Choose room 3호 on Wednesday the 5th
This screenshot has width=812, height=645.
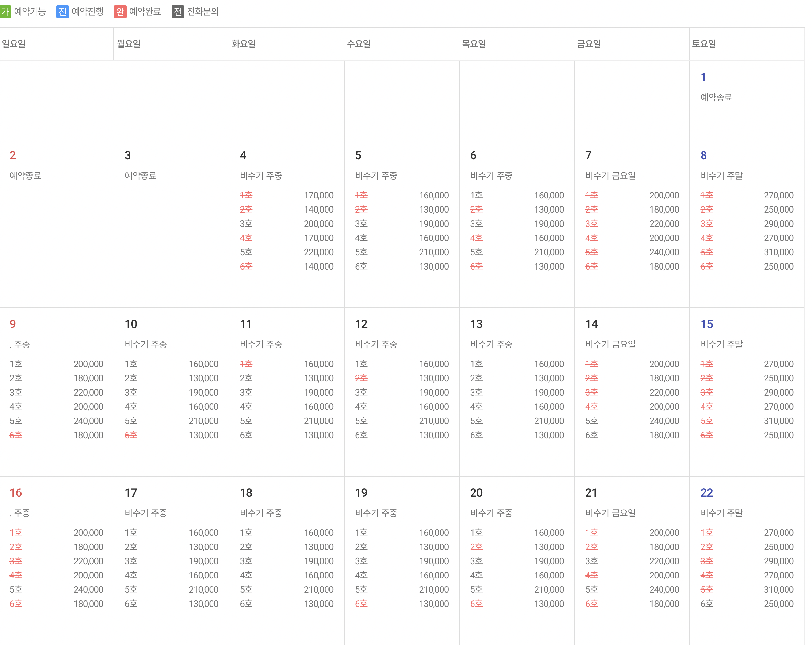(x=361, y=224)
